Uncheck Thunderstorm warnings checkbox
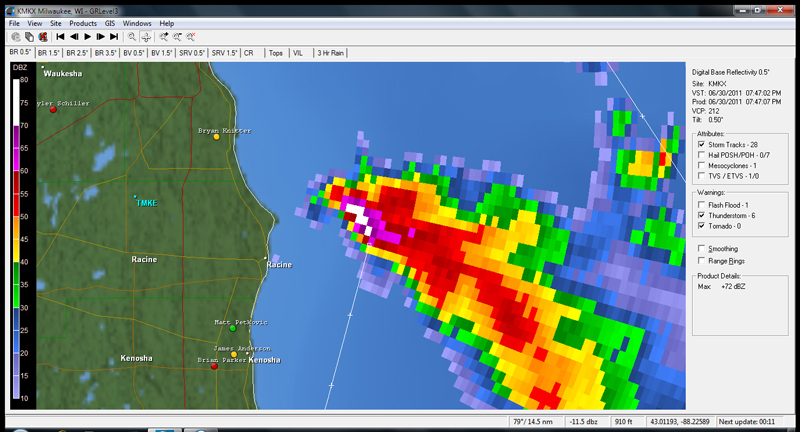The height and width of the screenshot is (432, 800). 702,215
